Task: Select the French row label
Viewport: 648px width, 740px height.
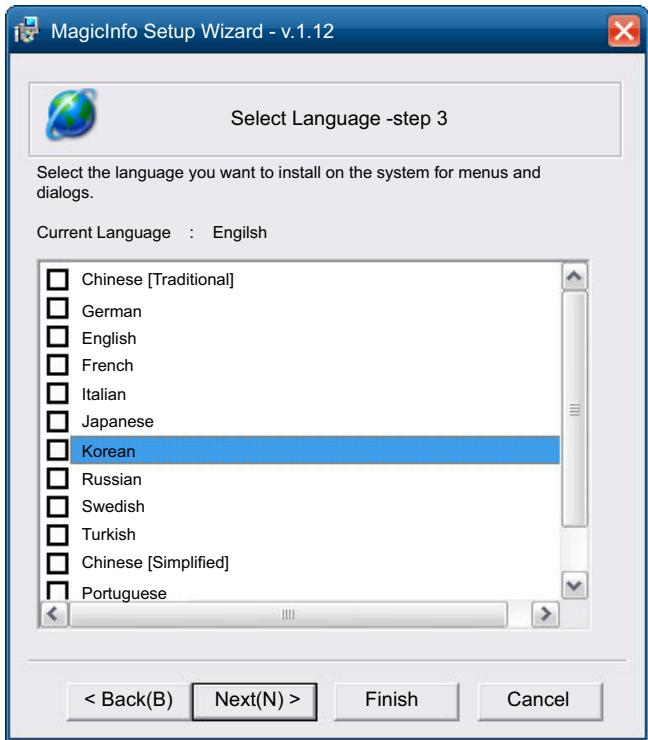Action: pos(108,365)
